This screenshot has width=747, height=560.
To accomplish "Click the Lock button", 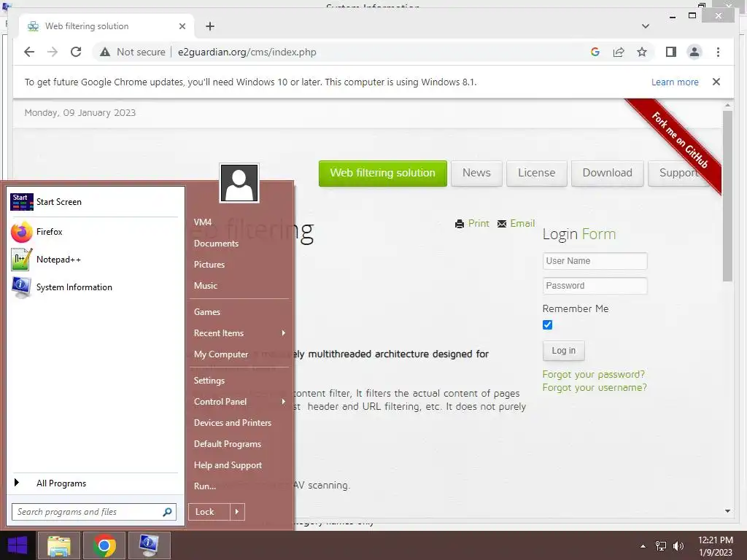I will pyautogui.click(x=209, y=512).
